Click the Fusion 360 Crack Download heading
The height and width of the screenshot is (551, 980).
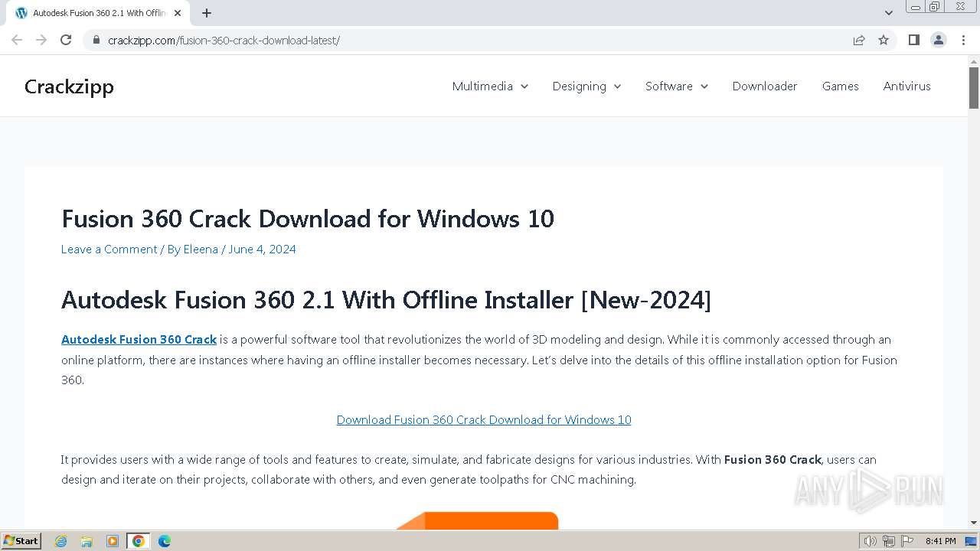point(308,219)
